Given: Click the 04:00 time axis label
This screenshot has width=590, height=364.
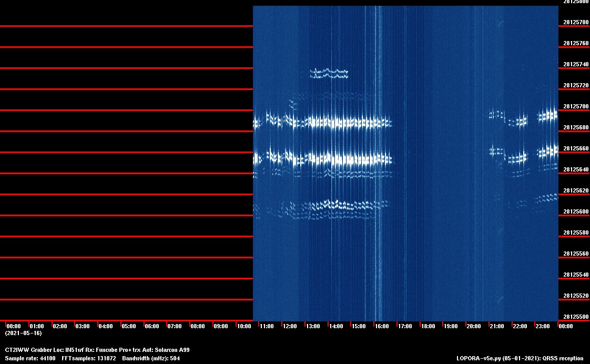Looking at the screenshot, I should tap(106, 326).
